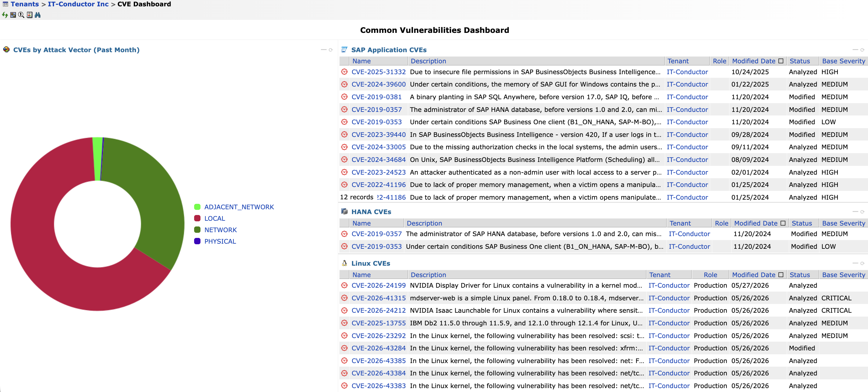Viewport: 868px width, 392px height.
Task: Click the light green ADJACENT_NETWORK donut slice
Action: pyautogui.click(x=98, y=159)
